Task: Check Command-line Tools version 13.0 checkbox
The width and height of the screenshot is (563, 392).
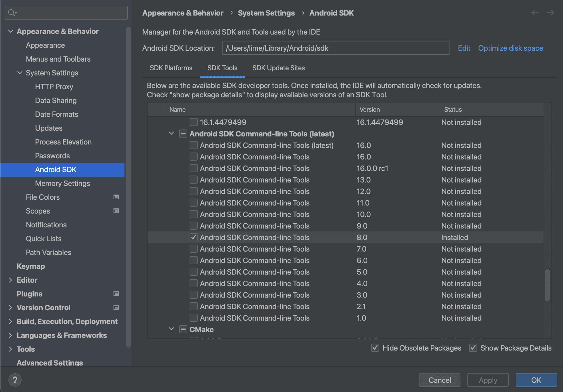Action: [194, 180]
